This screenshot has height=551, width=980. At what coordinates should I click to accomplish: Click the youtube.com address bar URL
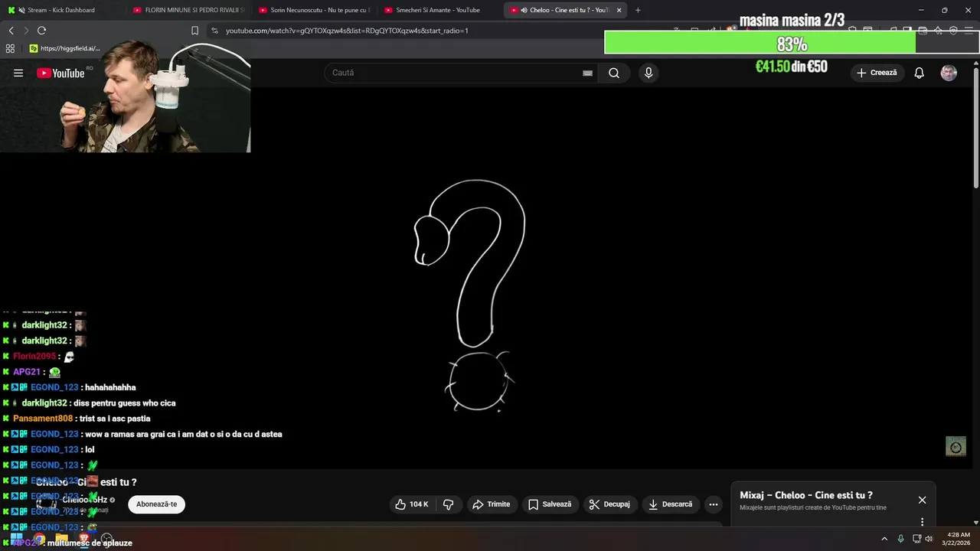pos(347,31)
